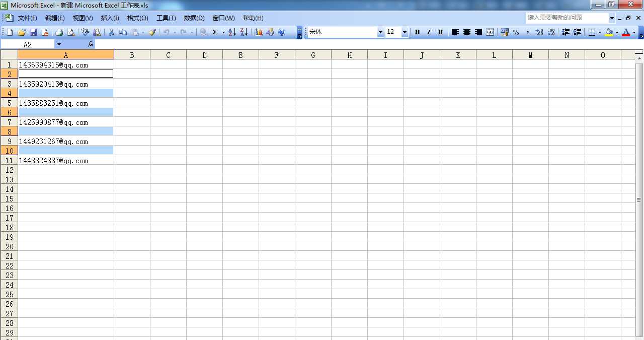Click the Insert Function fx button

[91, 44]
